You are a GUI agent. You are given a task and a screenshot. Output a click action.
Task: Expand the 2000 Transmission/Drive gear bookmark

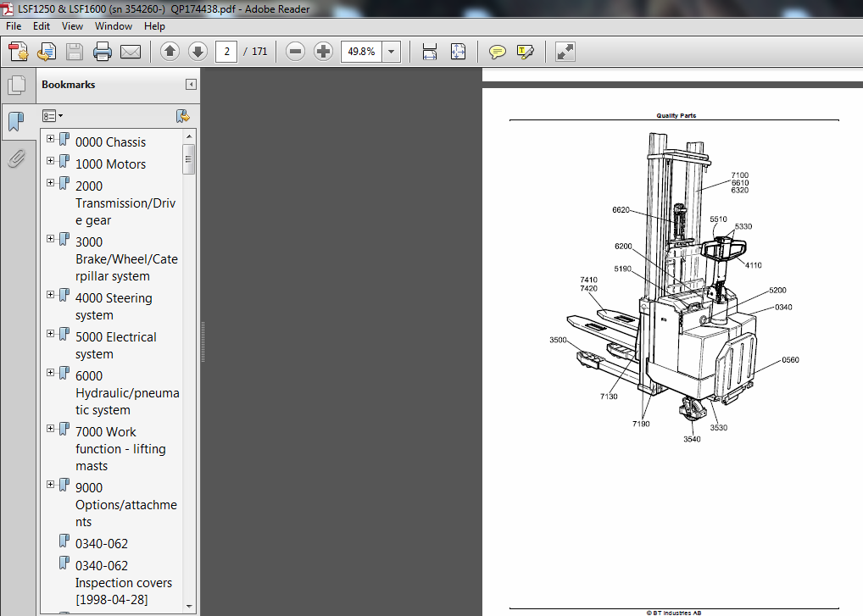pyautogui.click(x=51, y=183)
